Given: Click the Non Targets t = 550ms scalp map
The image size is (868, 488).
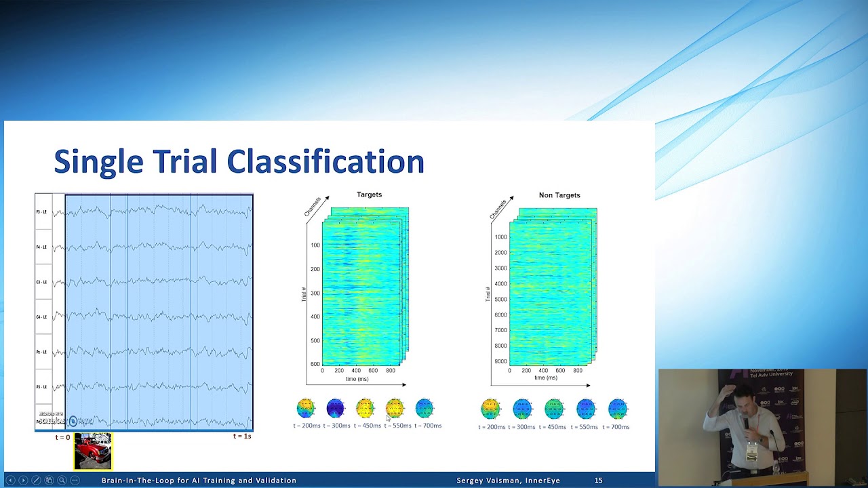Looking at the screenshot, I should tap(586, 409).
